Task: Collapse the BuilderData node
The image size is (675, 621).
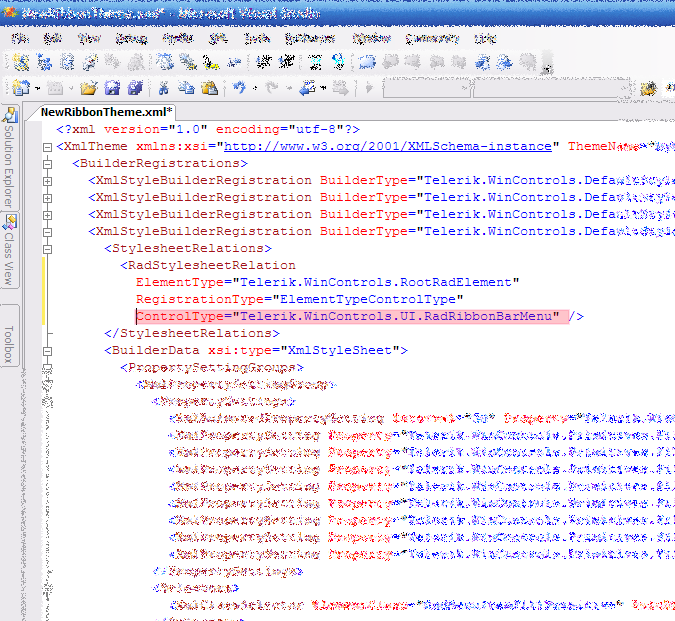Action: click(47, 351)
